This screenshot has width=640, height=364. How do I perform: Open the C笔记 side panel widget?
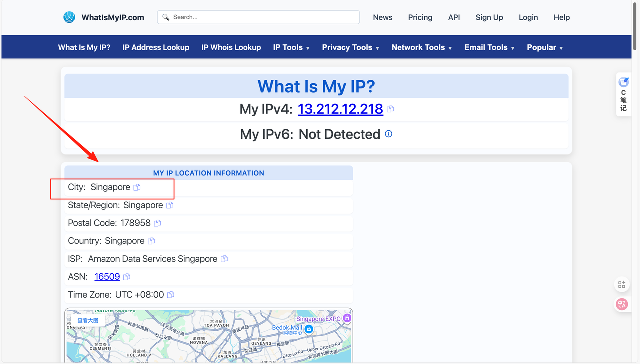point(623,94)
